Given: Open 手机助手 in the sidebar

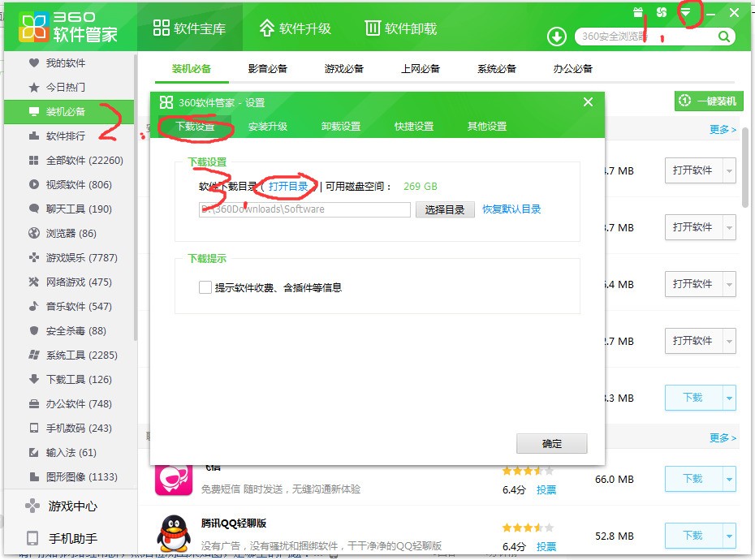Looking at the screenshot, I should pyautogui.click(x=69, y=537).
